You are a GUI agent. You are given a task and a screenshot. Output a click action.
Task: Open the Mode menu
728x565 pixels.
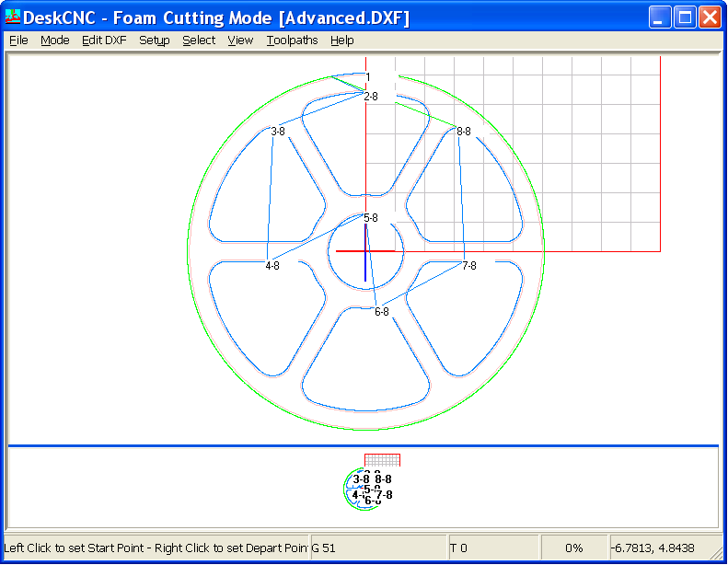[x=55, y=40]
